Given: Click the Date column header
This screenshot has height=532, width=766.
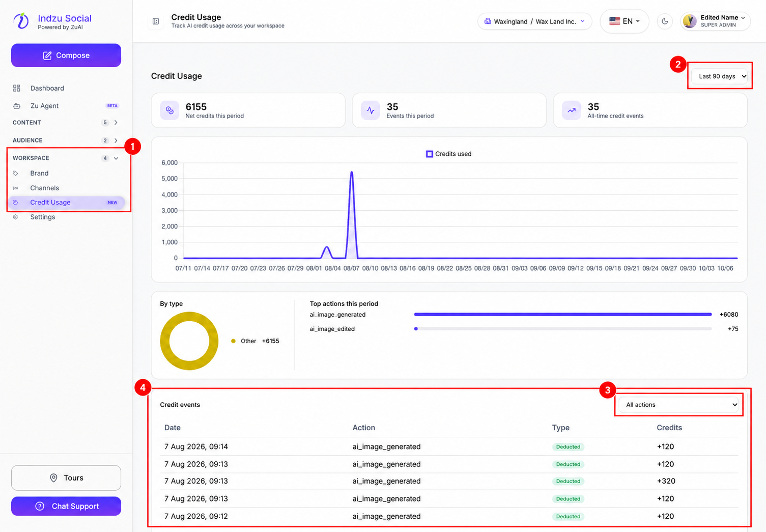Looking at the screenshot, I should pyautogui.click(x=173, y=428).
